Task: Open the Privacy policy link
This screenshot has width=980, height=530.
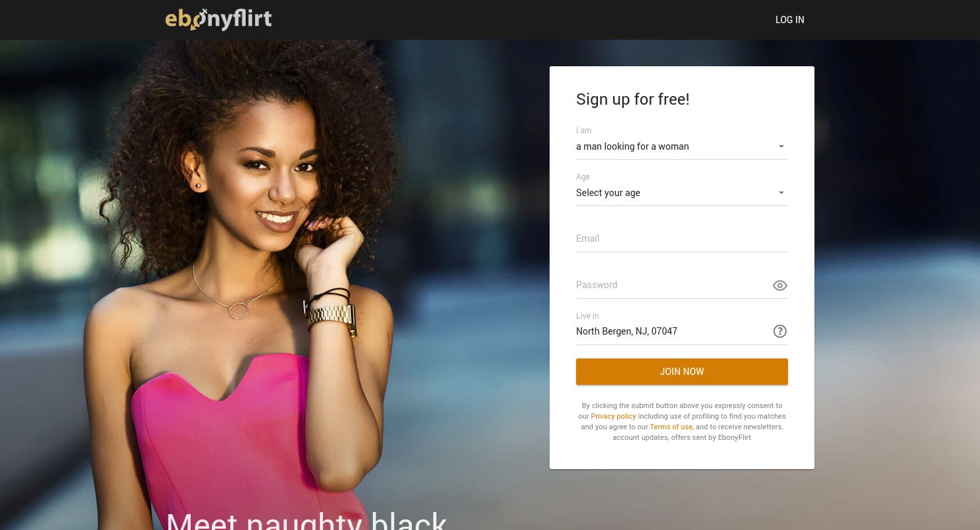Action: coord(613,416)
